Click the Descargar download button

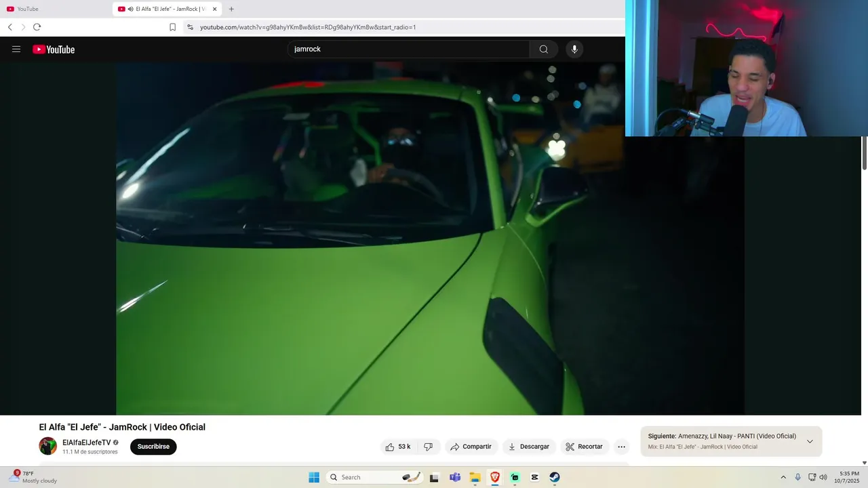point(528,447)
